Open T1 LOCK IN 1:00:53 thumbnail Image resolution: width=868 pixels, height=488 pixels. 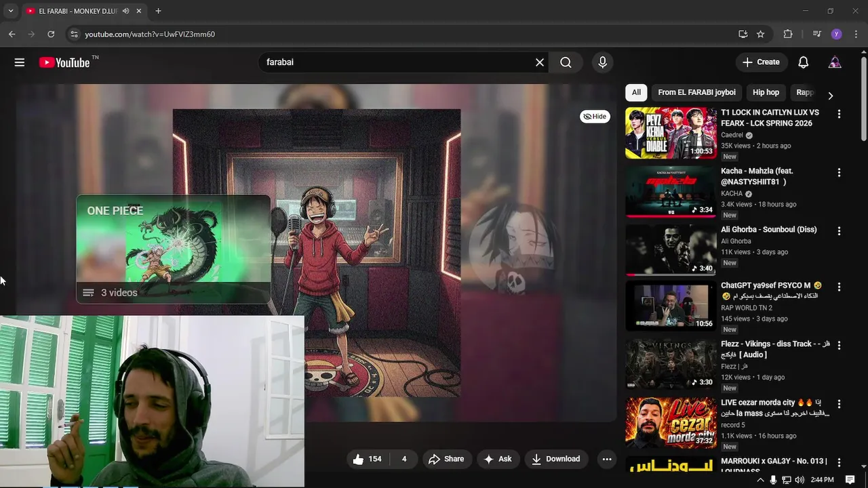click(671, 133)
